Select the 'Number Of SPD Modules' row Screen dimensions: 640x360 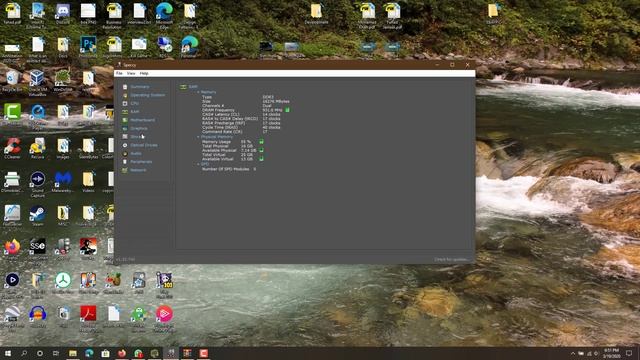[x=229, y=169]
